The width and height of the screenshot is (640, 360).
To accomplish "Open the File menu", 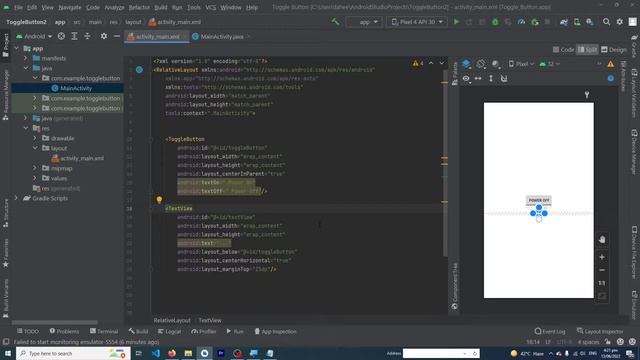I will 18,7.
